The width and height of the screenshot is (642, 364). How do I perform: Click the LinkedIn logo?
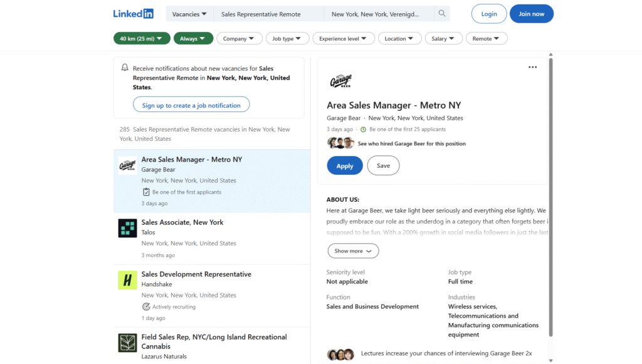click(x=134, y=14)
